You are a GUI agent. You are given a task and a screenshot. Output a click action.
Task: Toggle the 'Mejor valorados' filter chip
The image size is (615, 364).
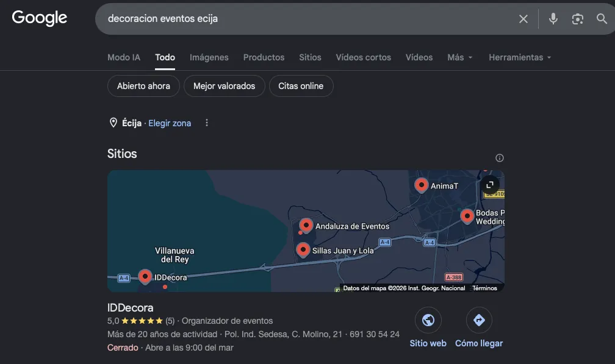[x=225, y=86]
